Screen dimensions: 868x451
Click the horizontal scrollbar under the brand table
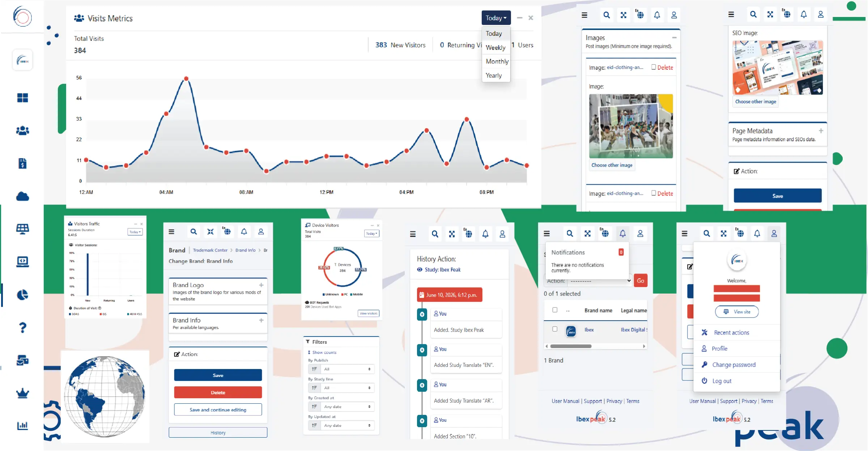click(x=571, y=346)
